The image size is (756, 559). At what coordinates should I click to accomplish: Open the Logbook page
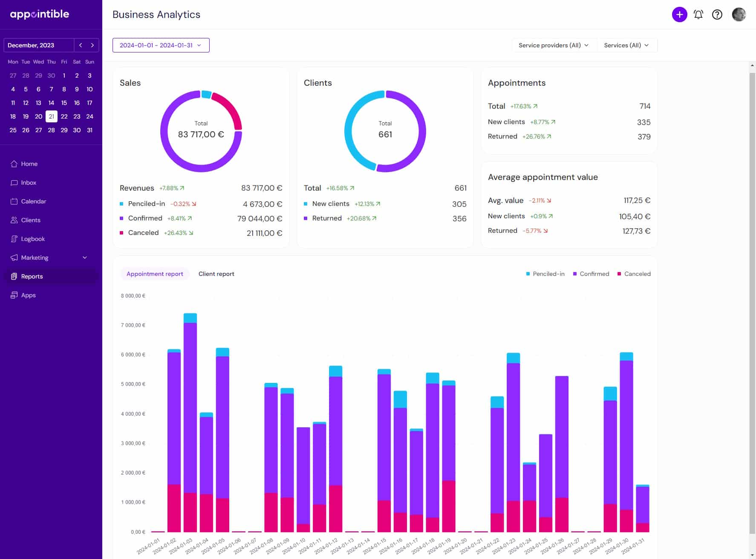32,239
